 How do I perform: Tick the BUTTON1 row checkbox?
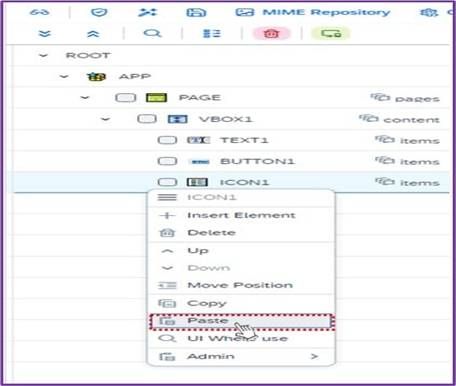(167, 161)
